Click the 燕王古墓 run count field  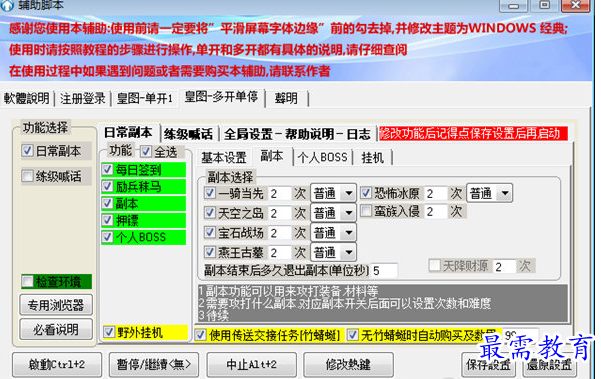point(279,253)
